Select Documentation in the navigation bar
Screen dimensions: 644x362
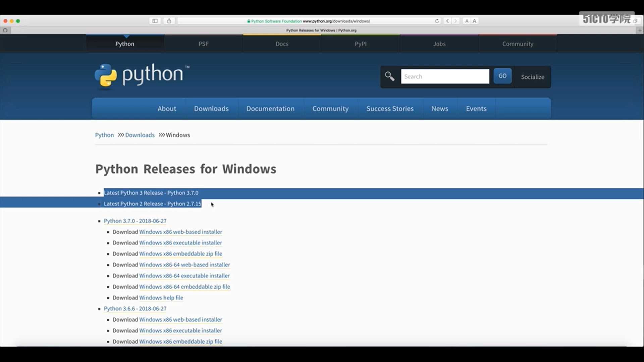[x=270, y=108]
